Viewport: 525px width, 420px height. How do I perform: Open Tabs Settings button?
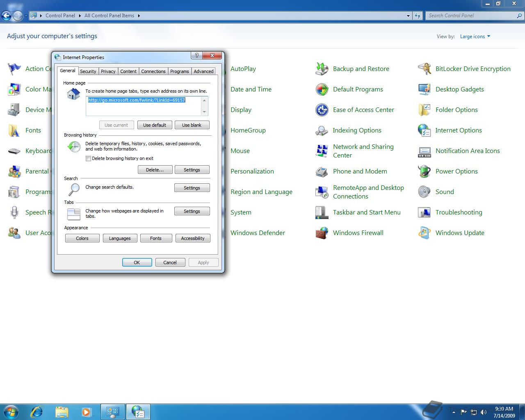[192, 211]
